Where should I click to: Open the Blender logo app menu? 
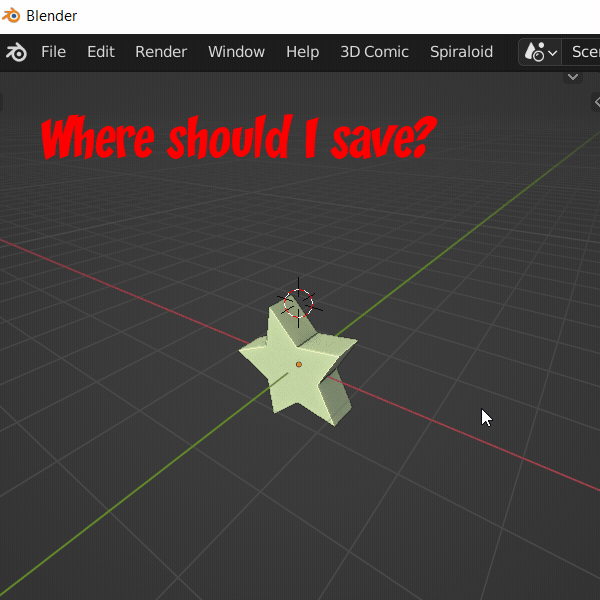pyautogui.click(x=16, y=52)
